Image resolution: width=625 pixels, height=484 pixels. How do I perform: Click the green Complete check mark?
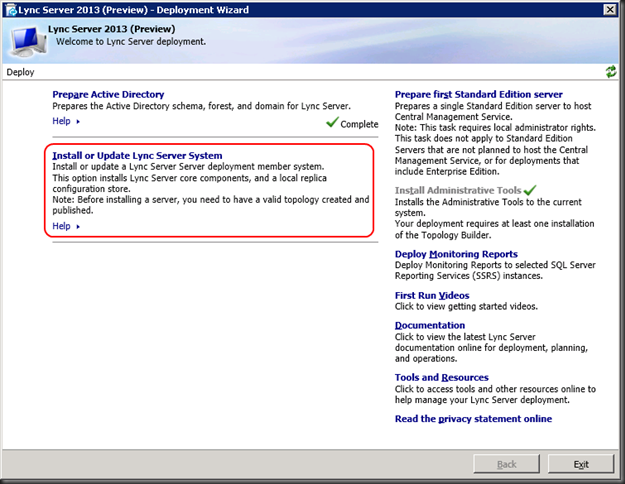332,122
